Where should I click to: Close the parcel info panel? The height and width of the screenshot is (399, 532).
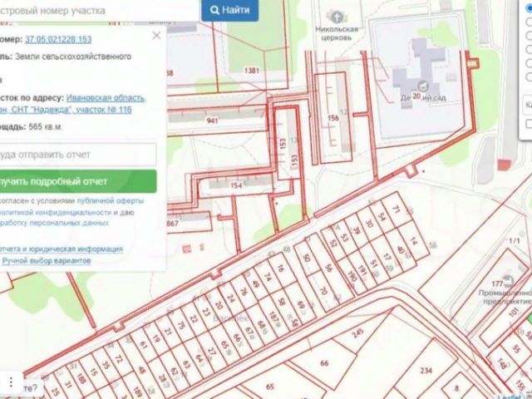point(156,35)
